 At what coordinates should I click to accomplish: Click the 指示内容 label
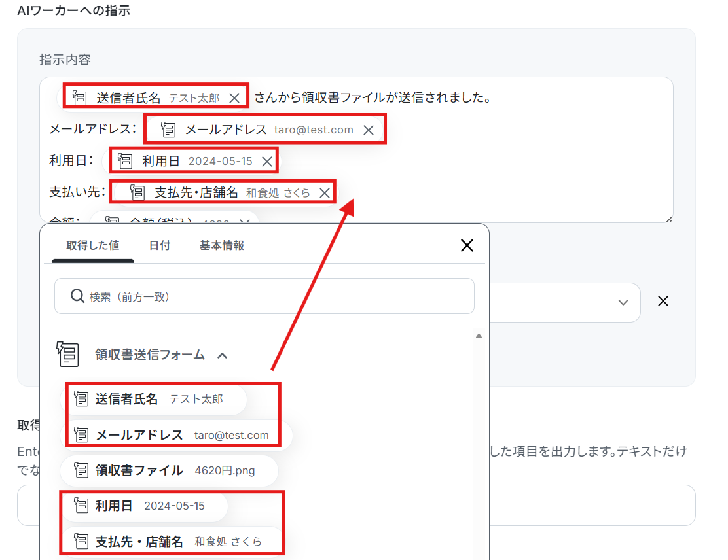click(65, 60)
